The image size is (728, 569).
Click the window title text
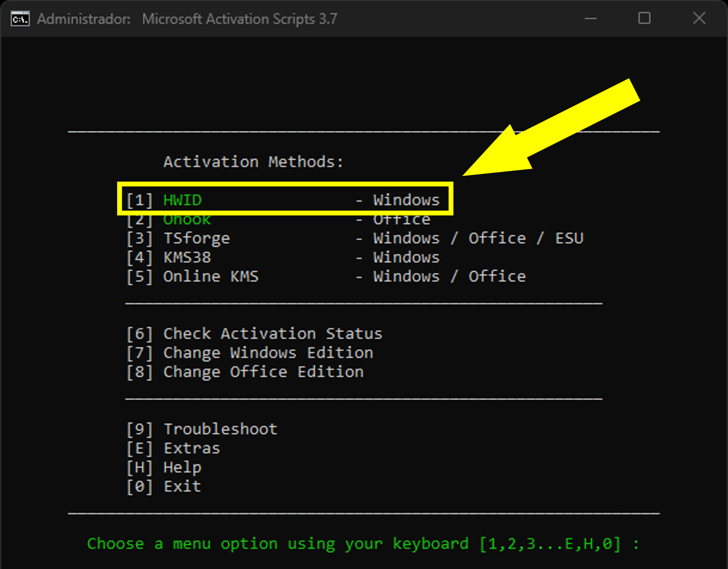point(187,19)
